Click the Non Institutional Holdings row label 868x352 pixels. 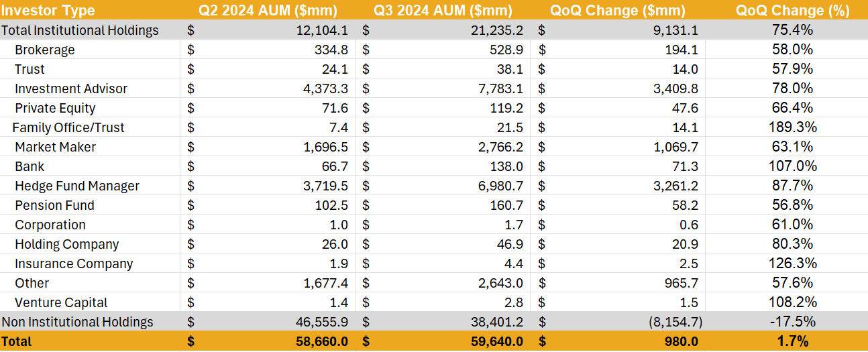pyautogui.click(x=77, y=322)
